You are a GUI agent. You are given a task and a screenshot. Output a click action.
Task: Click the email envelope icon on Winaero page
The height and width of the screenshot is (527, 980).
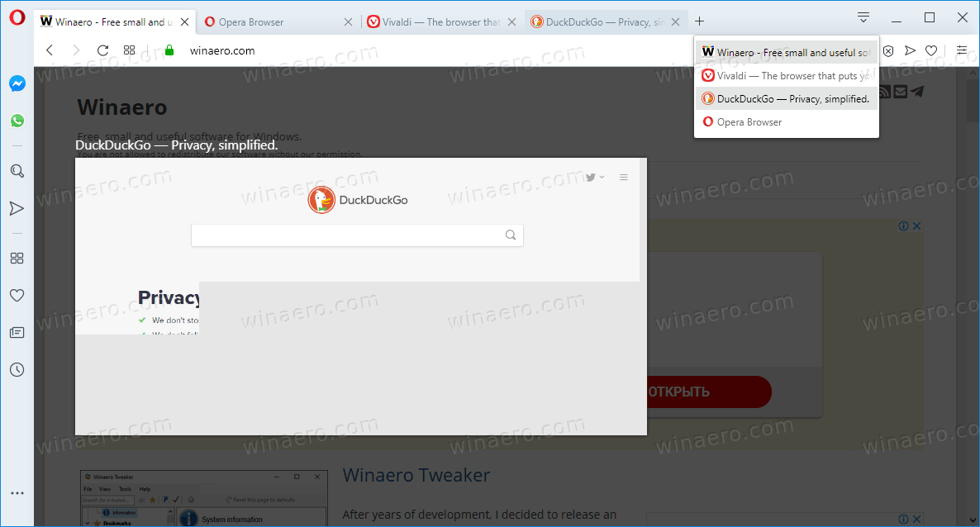pyautogui.click(x=901, y=92)
